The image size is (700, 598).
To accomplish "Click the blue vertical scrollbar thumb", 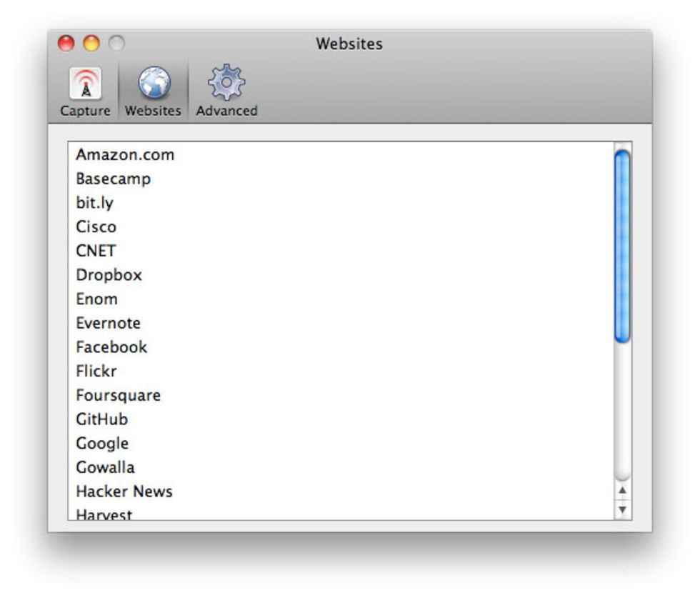I will (x=622, y=246).
